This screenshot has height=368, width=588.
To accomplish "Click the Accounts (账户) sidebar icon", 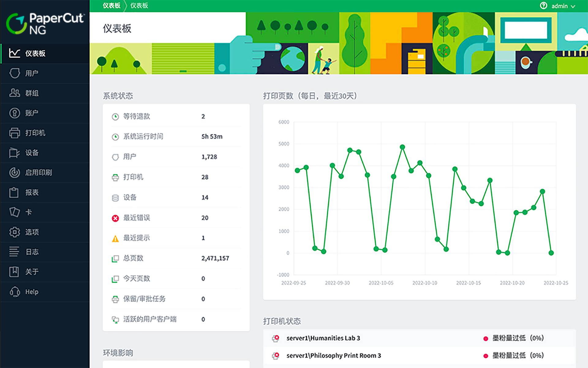I will (x=14, y=113).
